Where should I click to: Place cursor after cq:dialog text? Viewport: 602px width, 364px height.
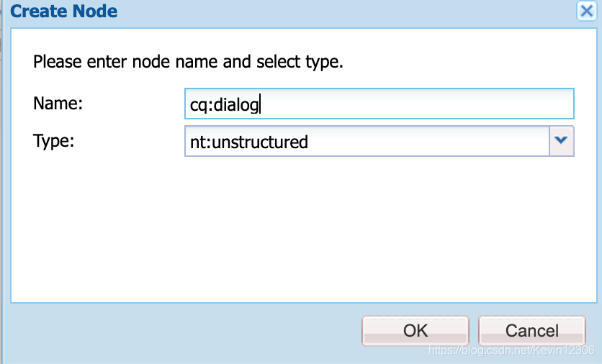pos(260,104)
